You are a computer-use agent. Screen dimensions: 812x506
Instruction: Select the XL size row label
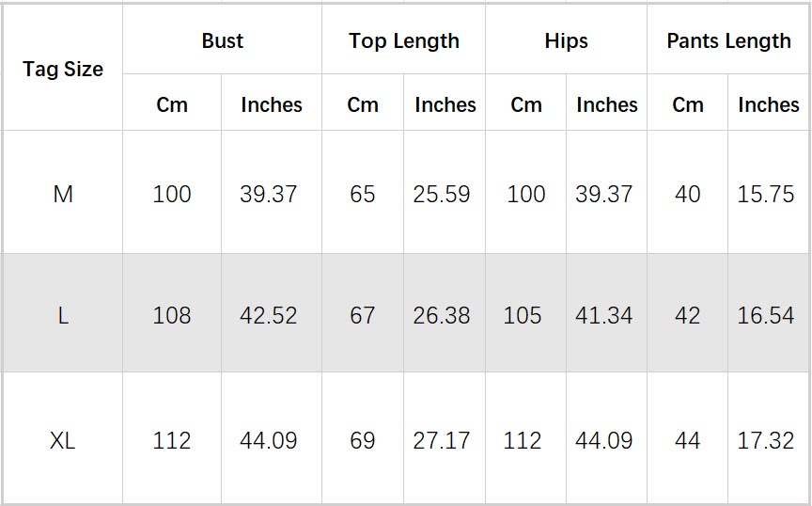tap(63, 439)
